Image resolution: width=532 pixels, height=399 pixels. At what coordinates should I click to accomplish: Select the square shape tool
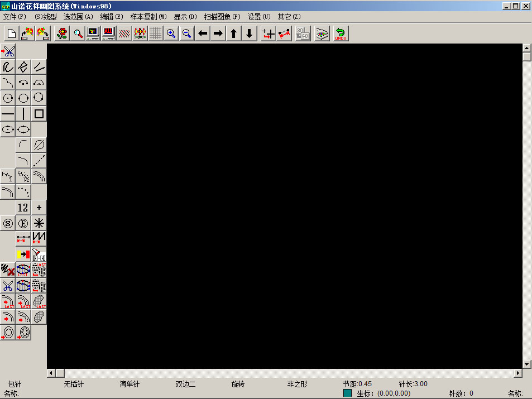[39, 114]
